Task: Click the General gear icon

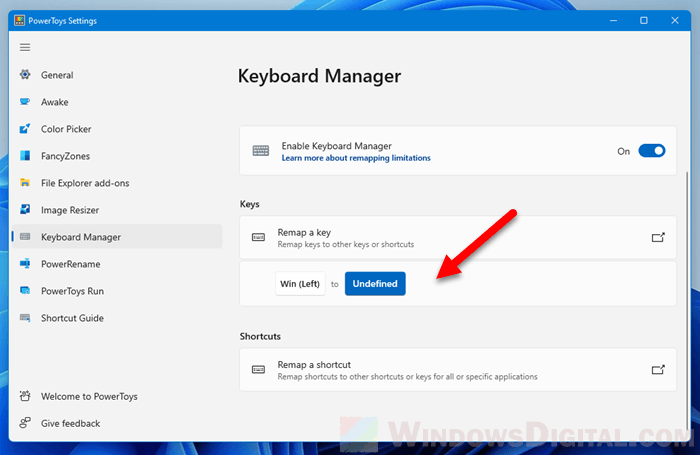Action: click(25, 75)
